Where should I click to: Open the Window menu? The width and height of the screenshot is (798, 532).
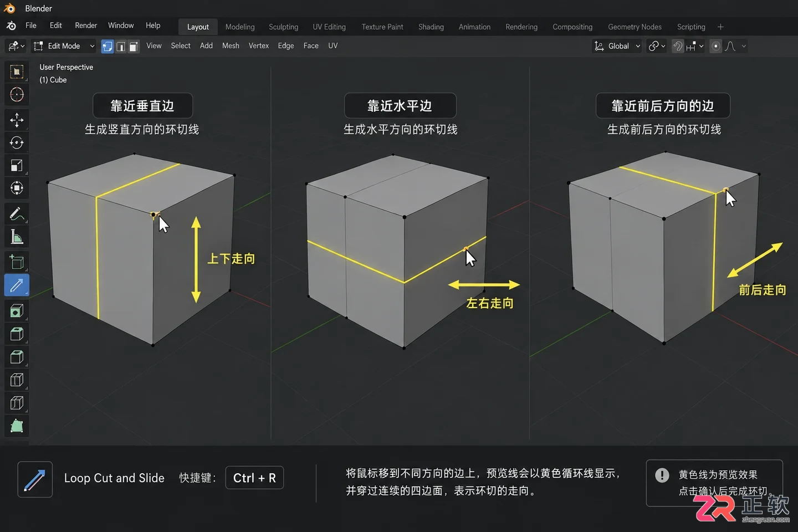click(121, 25)
